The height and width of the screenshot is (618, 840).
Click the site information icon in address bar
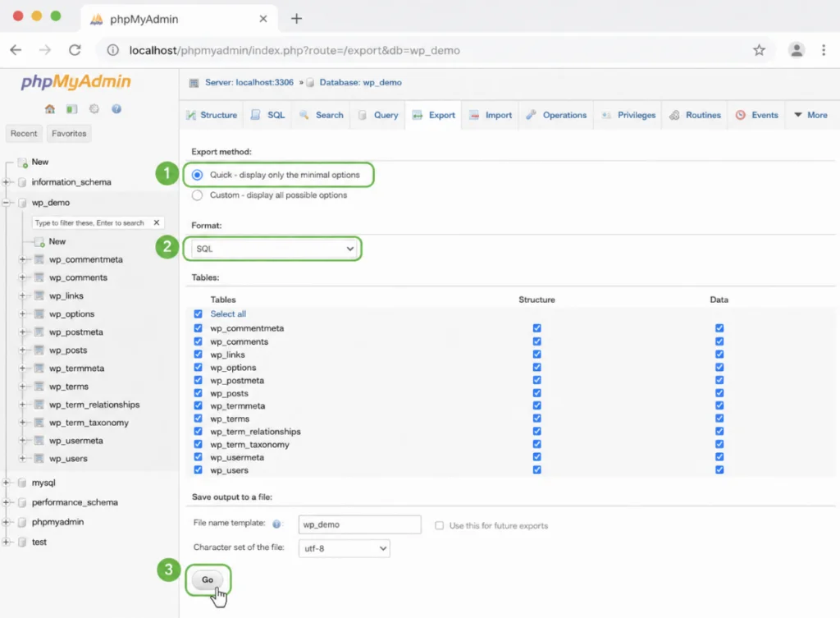pyautogui.click(x=112, y=50)
